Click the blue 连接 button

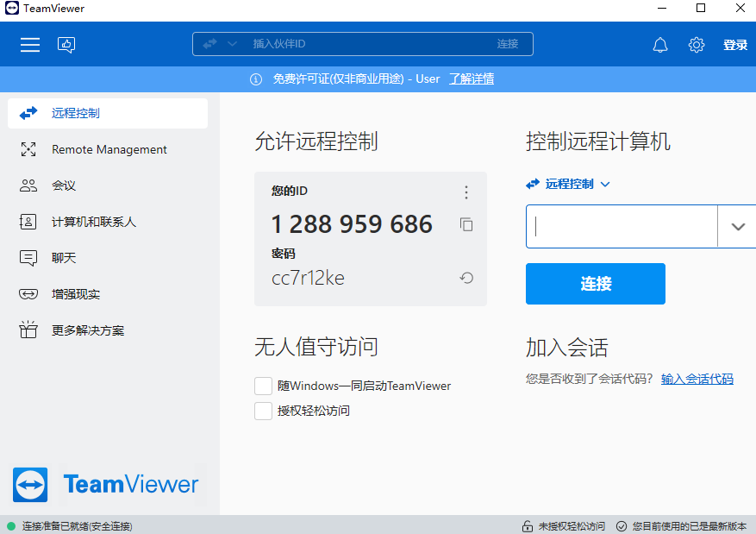click(595, 283)
